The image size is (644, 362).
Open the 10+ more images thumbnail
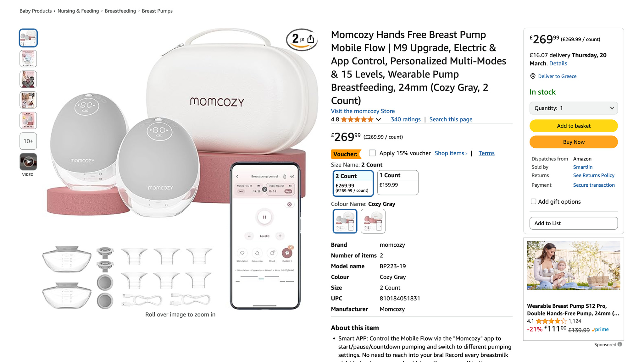click(28, 141)
